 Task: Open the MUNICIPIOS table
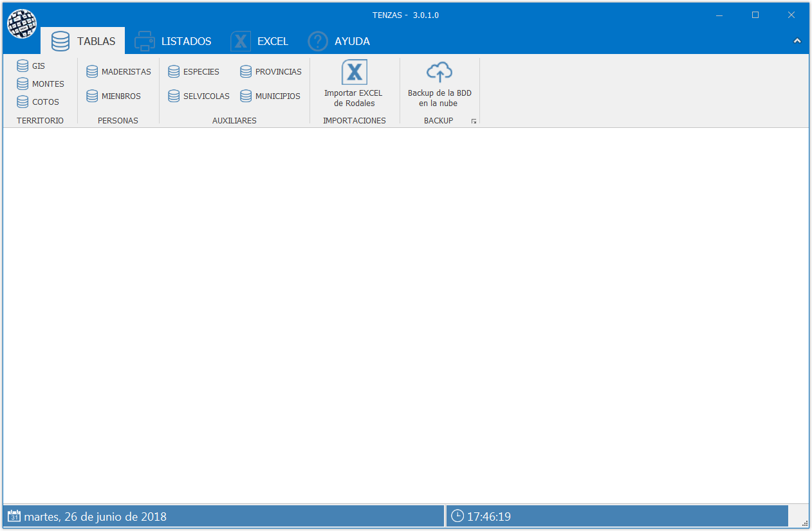coord(270,96)
